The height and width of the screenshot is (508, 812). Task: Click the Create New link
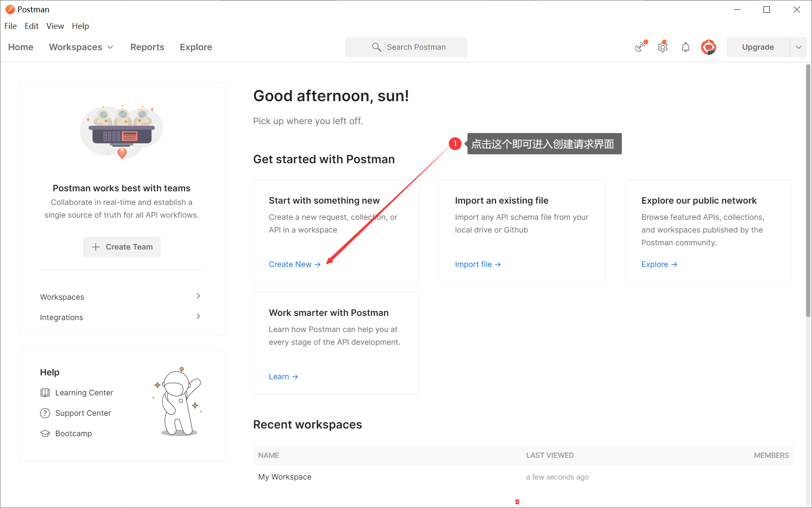point(295,264)
